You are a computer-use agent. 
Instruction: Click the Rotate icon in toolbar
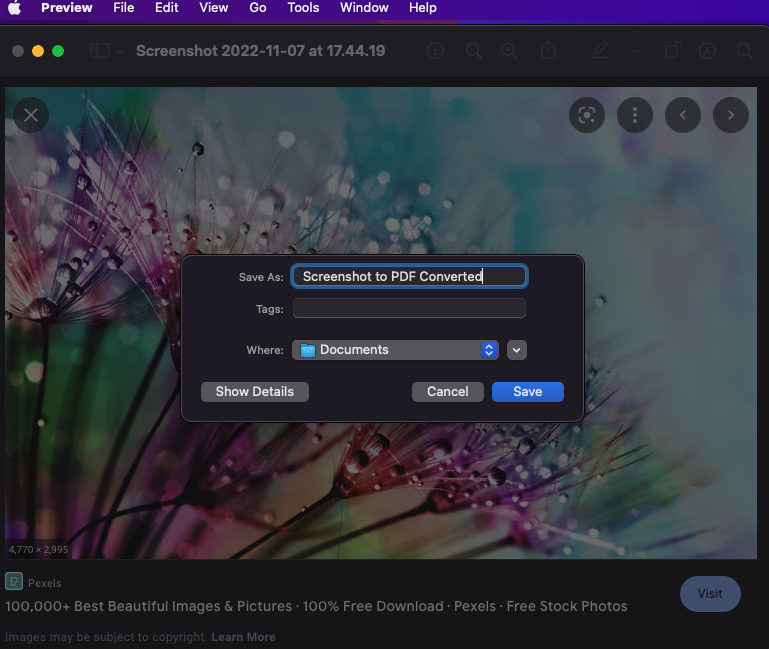[x=673, y=51]
